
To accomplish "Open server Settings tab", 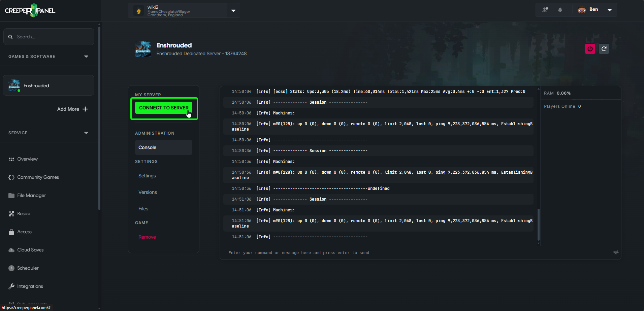I will coord(147,176).
